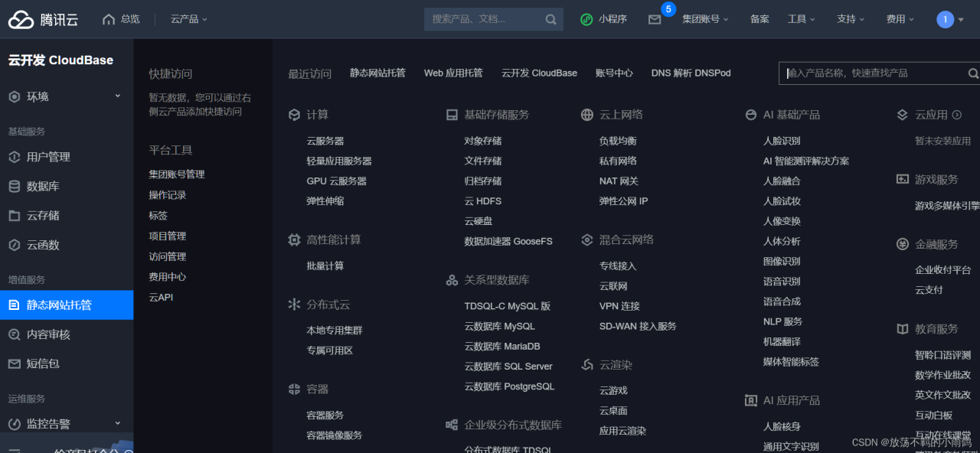Open the 企业收付平台 link
980x453 pixels.
point(943,270)
